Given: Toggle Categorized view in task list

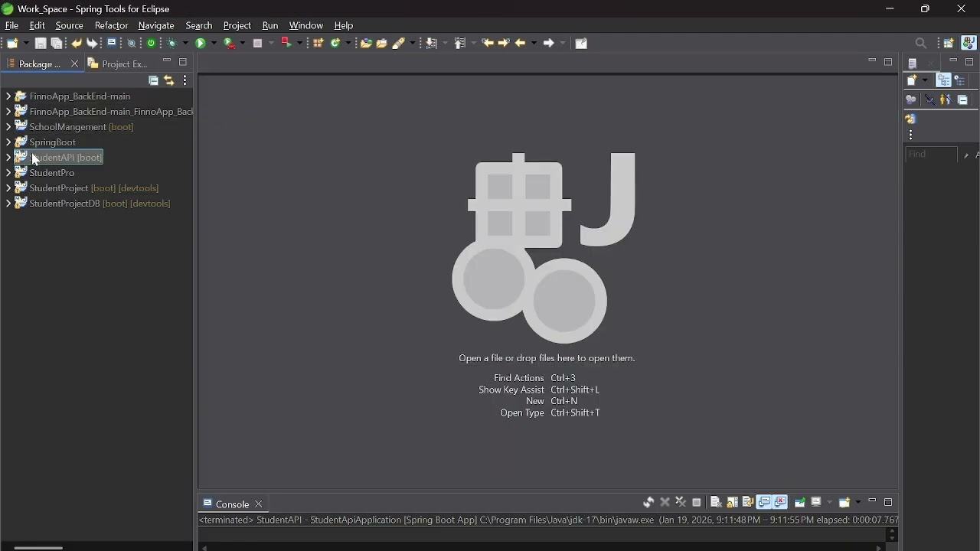Looking at the screenshot, I should [x=943, y=80].
